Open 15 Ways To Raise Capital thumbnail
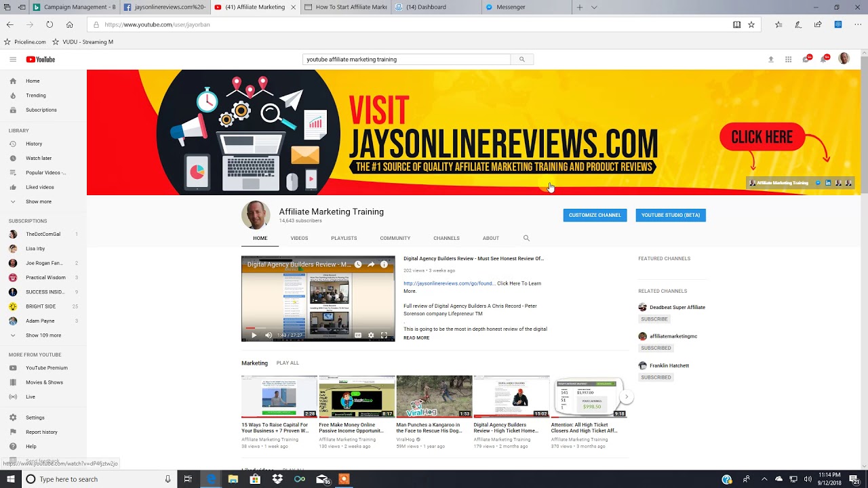Image resolution: width=868 pixels, height=488 pixels. 279,396
